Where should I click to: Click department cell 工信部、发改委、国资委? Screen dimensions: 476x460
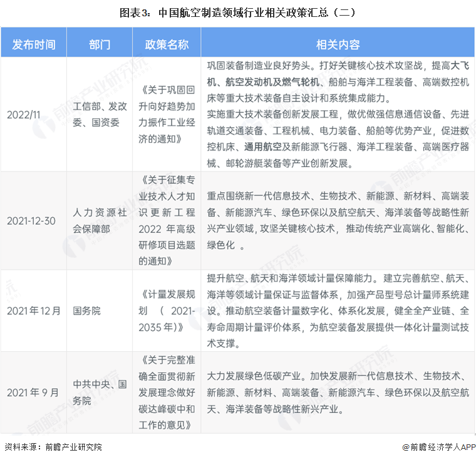point(100,115)
